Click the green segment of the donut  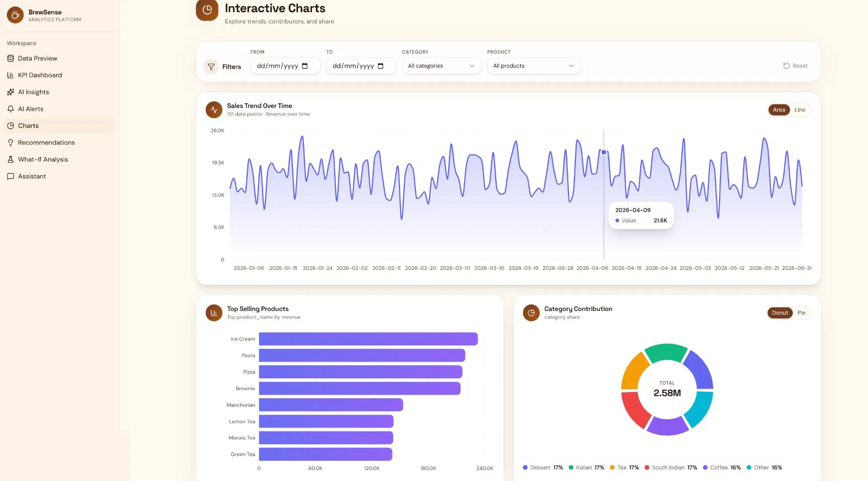(x=666, y=353)
